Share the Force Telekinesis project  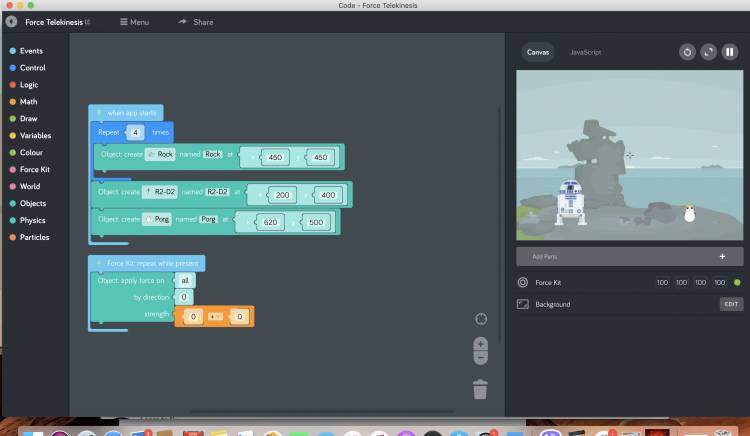click(x=196, y=22)
